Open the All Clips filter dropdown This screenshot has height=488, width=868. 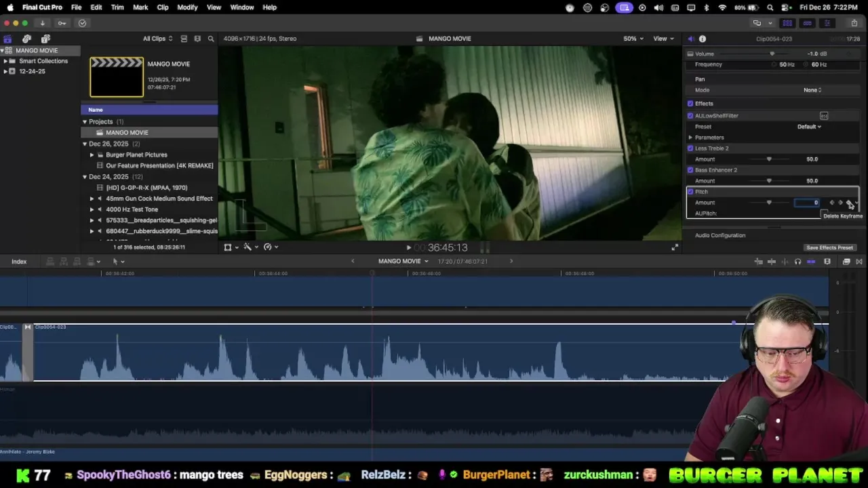[x=157, y=39]
